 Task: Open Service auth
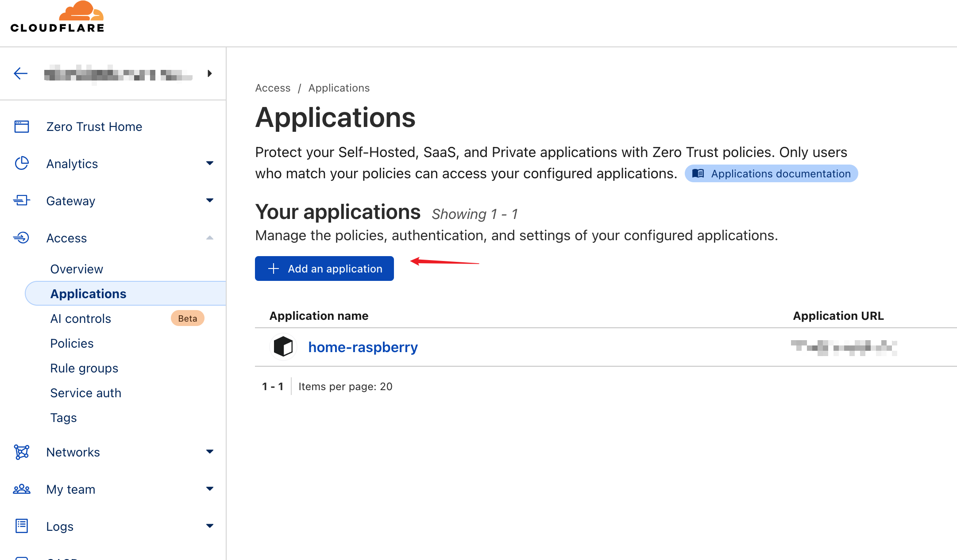[x=85, y=393]
